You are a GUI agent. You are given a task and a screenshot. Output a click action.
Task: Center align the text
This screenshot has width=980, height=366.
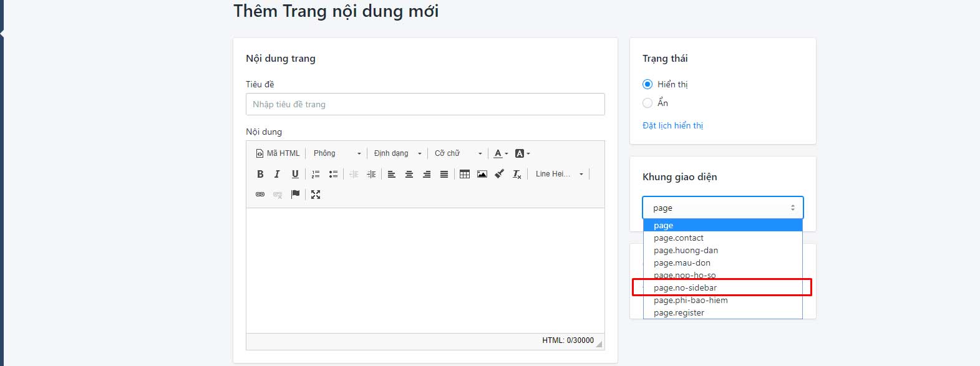pyautogui.click(x=409, y=174)
